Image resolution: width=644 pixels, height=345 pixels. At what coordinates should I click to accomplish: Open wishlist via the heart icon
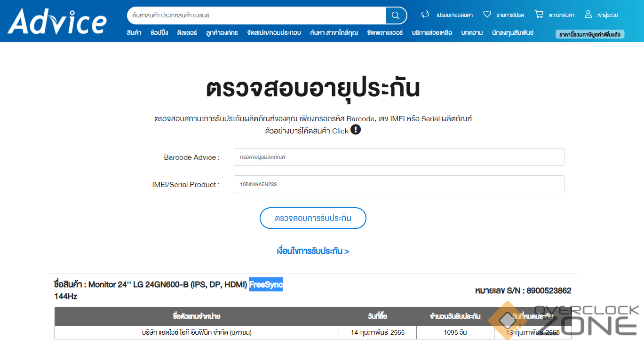487,15
